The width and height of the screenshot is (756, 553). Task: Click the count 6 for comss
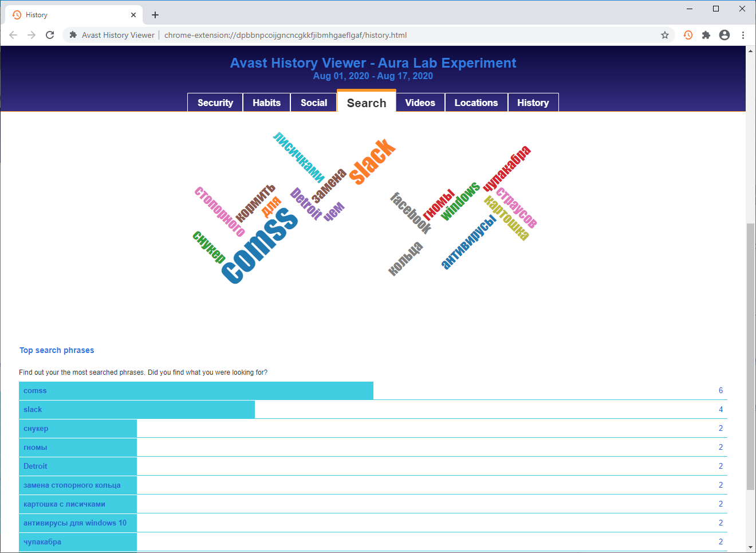[x=720, y=390]
